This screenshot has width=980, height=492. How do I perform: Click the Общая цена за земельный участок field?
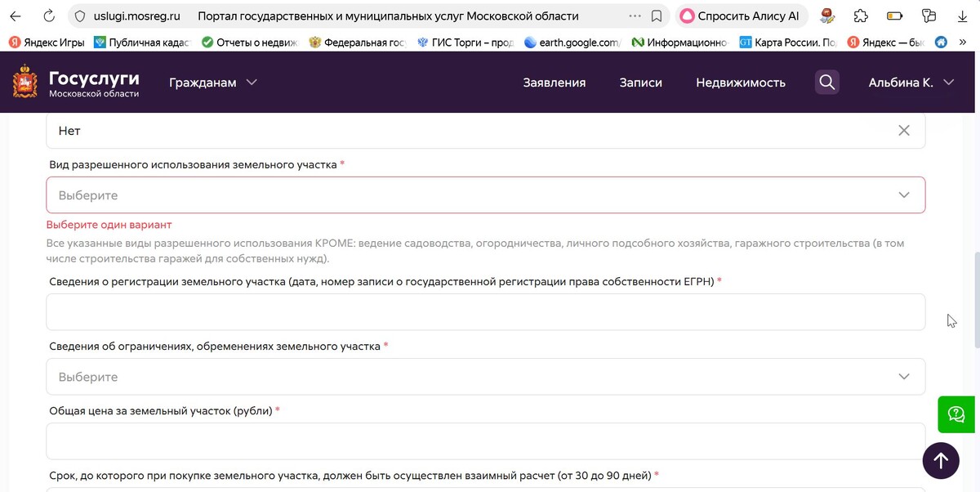pyautogui.click(x=486, y=440)
